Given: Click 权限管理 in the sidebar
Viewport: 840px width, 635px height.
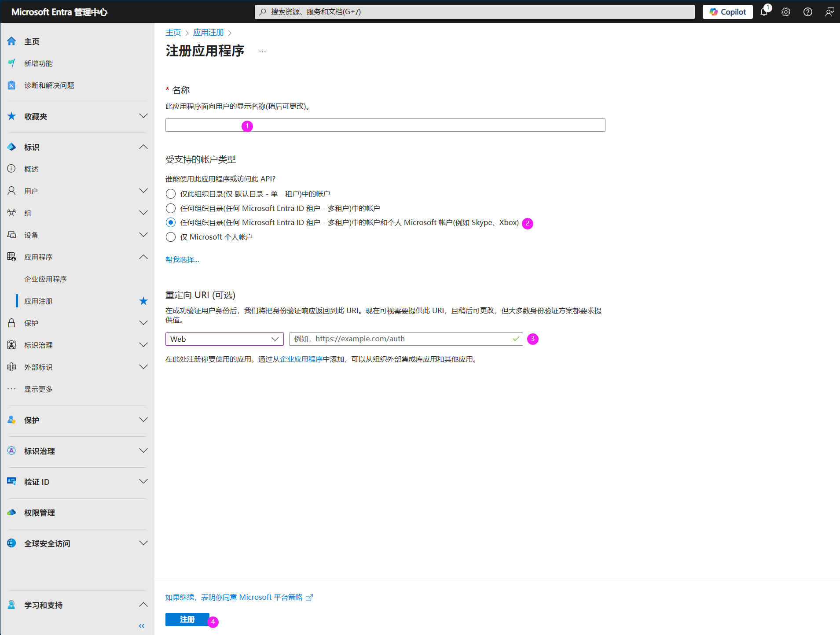Looking at the screenshot, I should [40, 513].
